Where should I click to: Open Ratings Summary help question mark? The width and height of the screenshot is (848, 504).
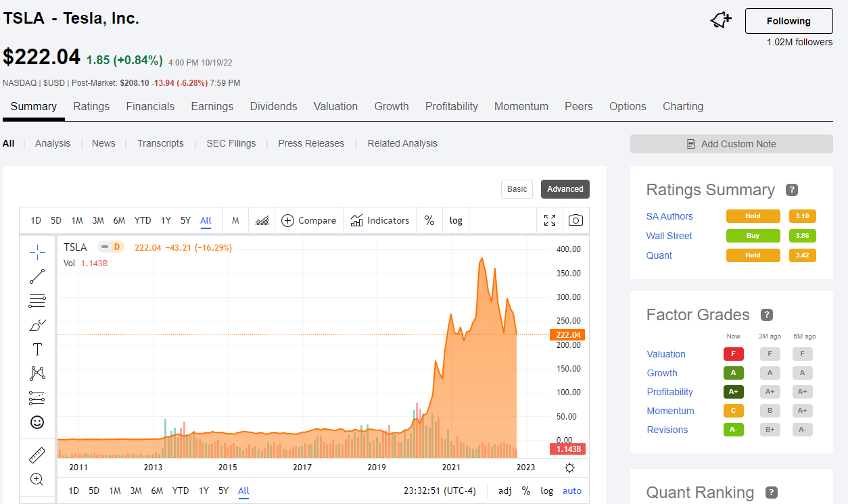tap(792, 190)
